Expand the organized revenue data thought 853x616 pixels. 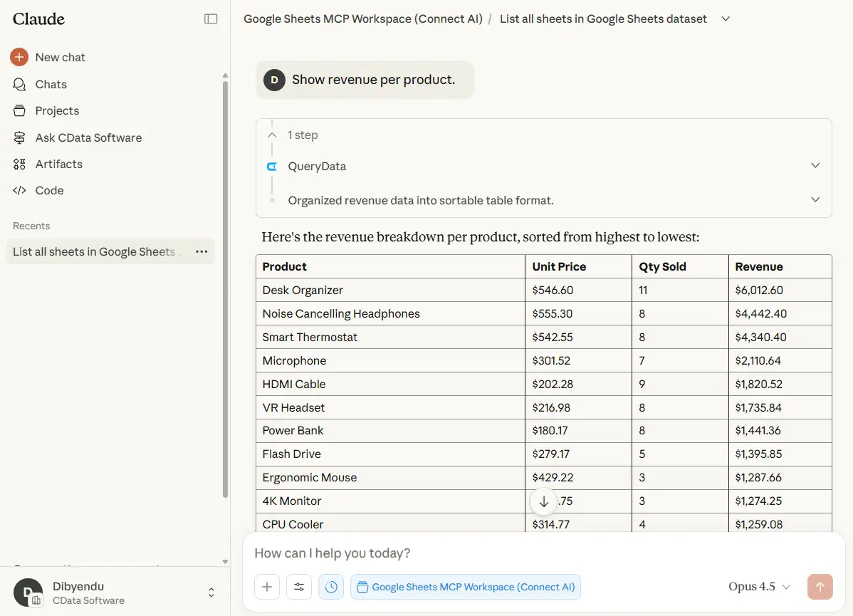point(815,199)
